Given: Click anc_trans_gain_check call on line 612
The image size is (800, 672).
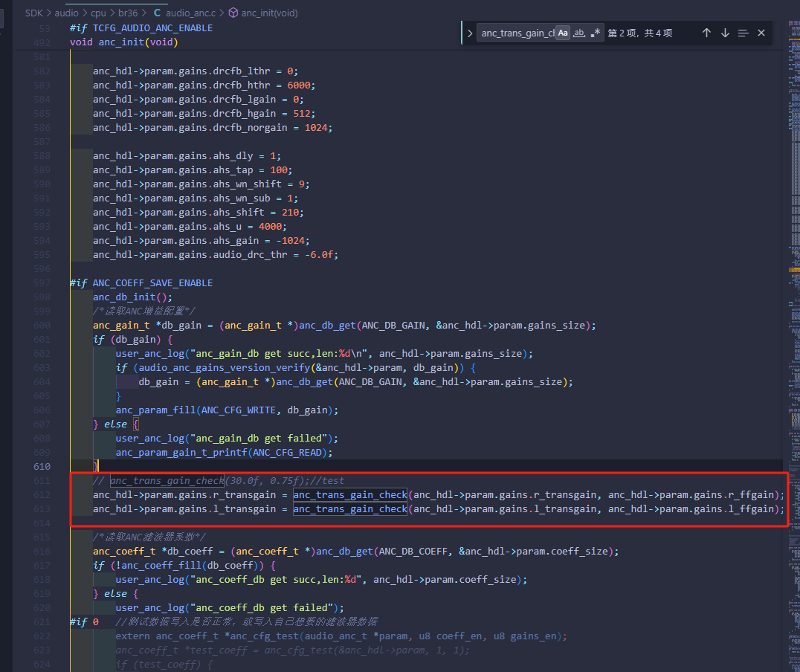Looking at the screenshot, I should click(x=350, y=495).
